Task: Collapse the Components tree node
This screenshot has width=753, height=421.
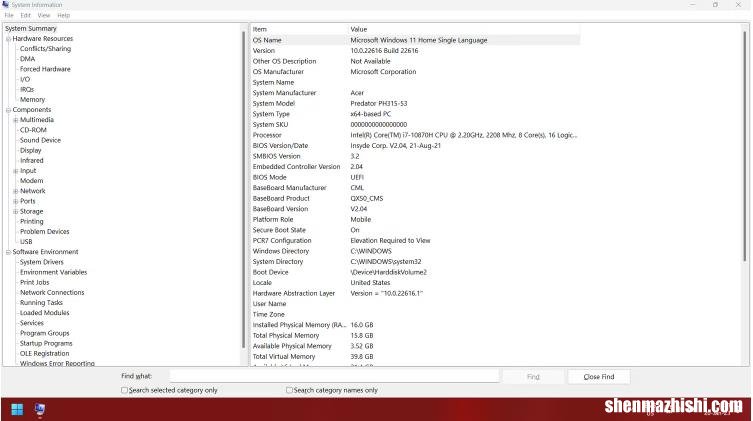Action: (x=8, y=110)
